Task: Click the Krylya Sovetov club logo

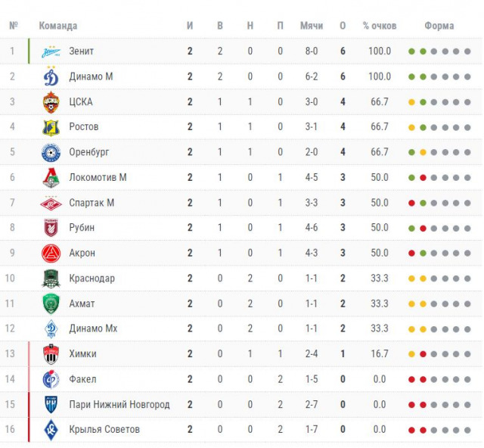Action: pyautogui.click(x=51, y=430)
